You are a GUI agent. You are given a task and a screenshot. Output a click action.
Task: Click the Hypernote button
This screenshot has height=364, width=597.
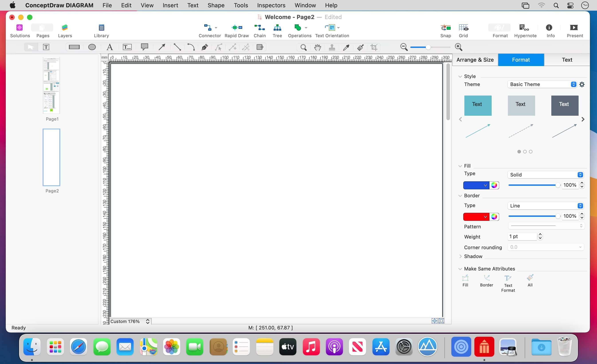coord(525,31)
